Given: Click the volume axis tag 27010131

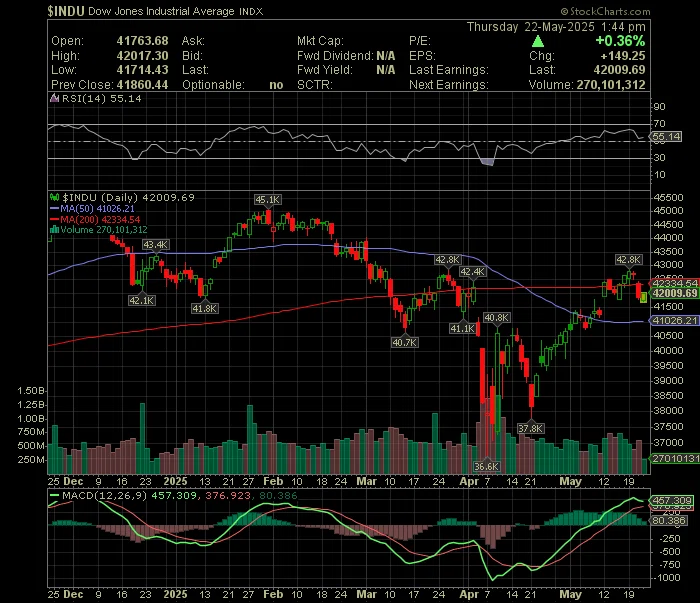Looking at the screenshot, I should click(675, 458).
